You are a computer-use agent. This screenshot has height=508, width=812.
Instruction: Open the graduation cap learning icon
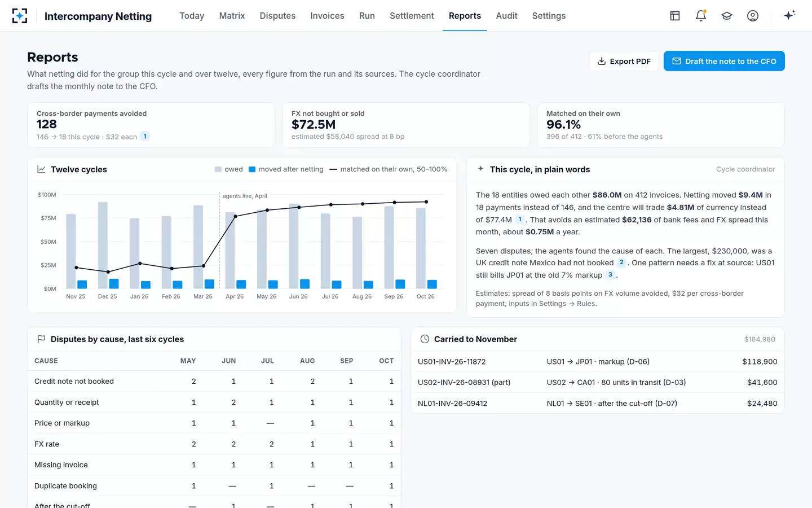pyautogui.click(x=727, y=16)
